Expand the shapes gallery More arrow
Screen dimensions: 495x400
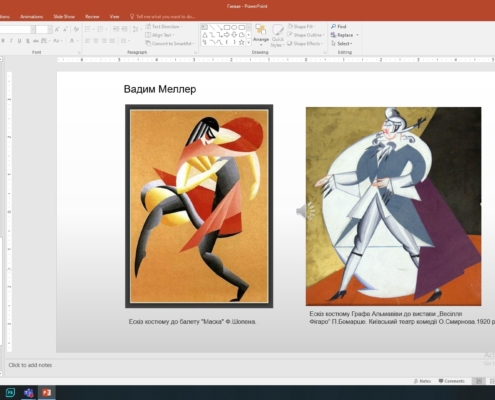[x=249, y=43]
